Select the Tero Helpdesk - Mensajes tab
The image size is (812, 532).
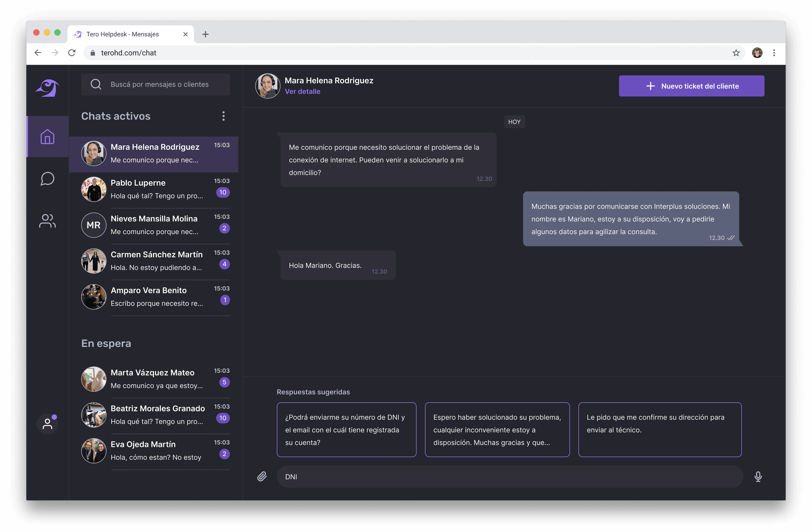pyautogui.click(x=123, y=34)
